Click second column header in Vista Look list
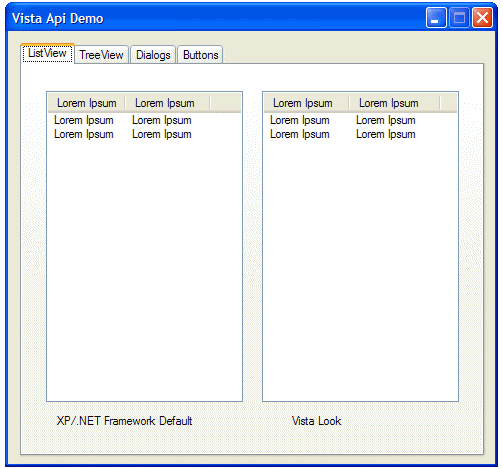Image resolution: width=503 pixels, height=469 pixels. [395, 103]
